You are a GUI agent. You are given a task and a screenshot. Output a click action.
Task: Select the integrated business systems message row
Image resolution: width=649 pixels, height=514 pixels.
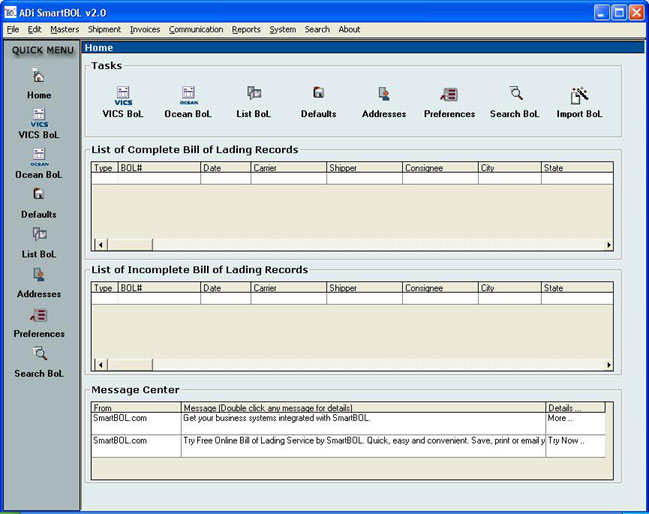(x=348, y=423)
